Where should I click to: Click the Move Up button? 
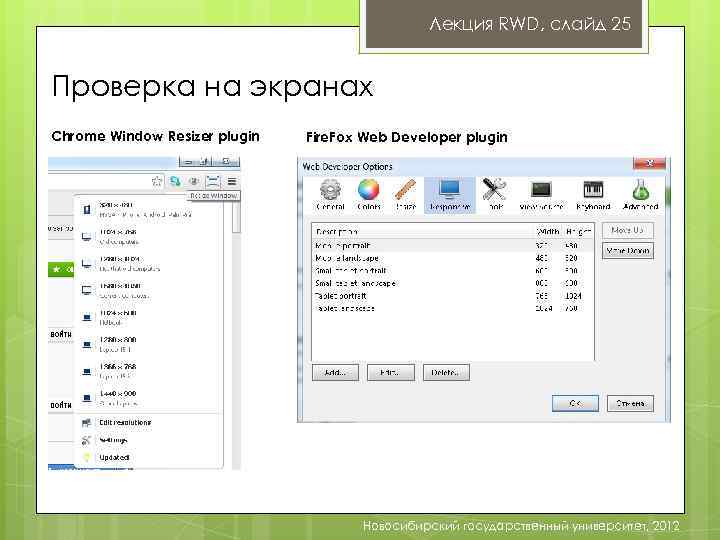[627, 230]
